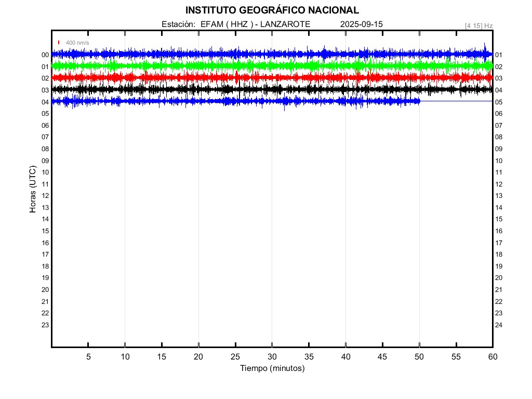Click hour label 24 on the right axis
The width and height of the screenshot is (532, 399).
[x=498, y=325]
